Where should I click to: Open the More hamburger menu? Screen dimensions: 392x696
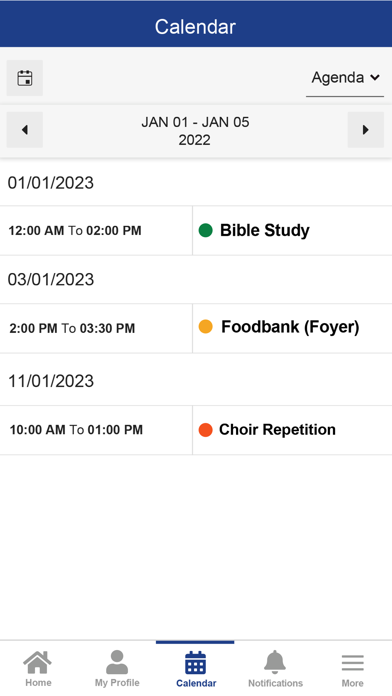click(x=352, y=664)
